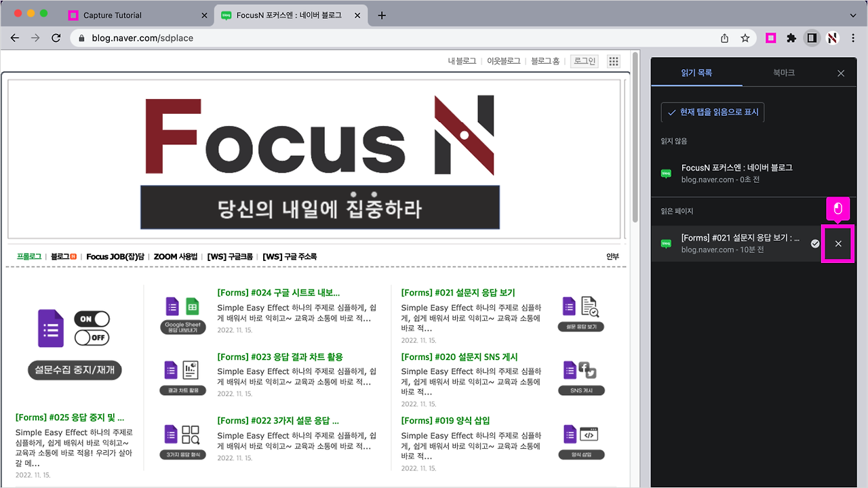Screen dimensions: 868x488
Task: Bookmark the page with the star icon
Action: coord(745,39)
